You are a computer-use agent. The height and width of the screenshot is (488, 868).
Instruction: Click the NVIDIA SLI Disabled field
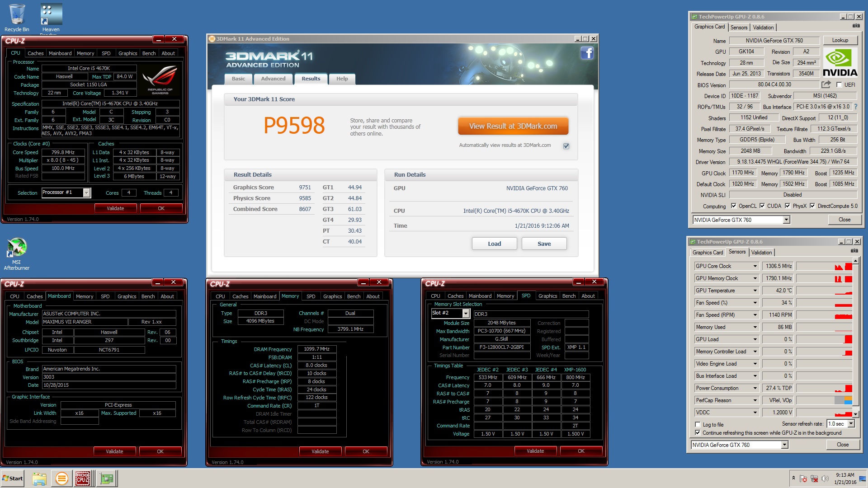pyautogui.click(x=792, y=195)
